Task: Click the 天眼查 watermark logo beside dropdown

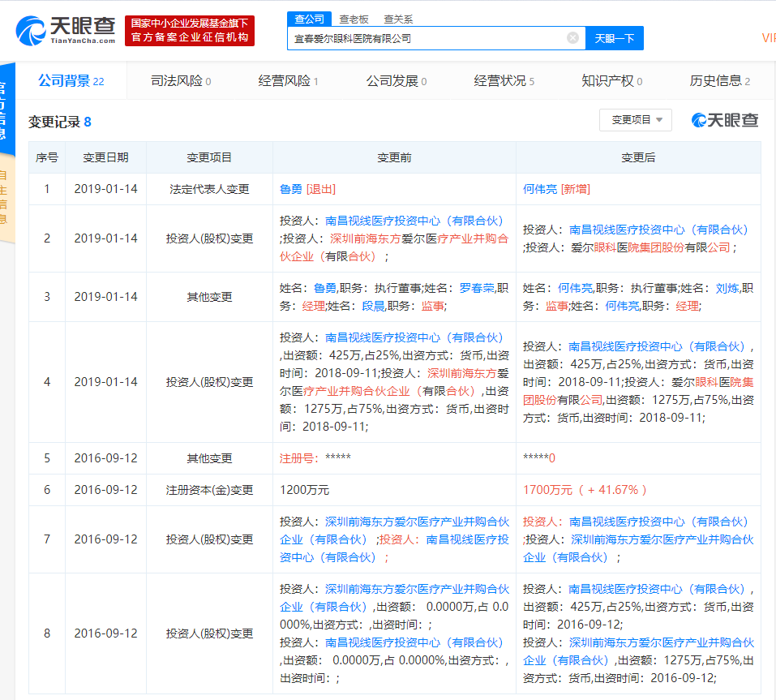Action: [x=725, y=120]
